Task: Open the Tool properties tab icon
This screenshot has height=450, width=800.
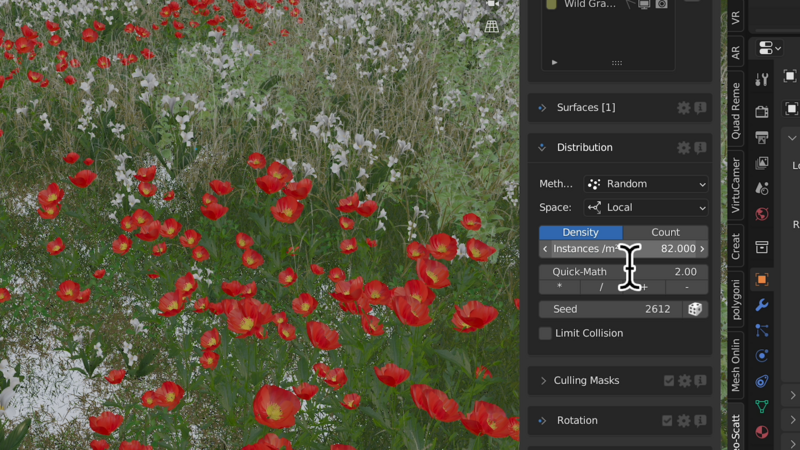Action: click(762, 80)
